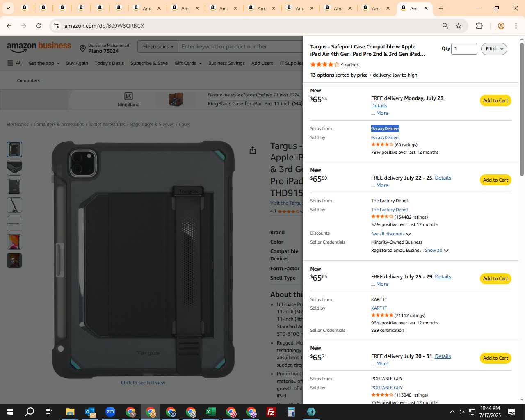Open Windows search in taskbar
Image resolution: width=525 pixels, height=420 pixels.
30,412
